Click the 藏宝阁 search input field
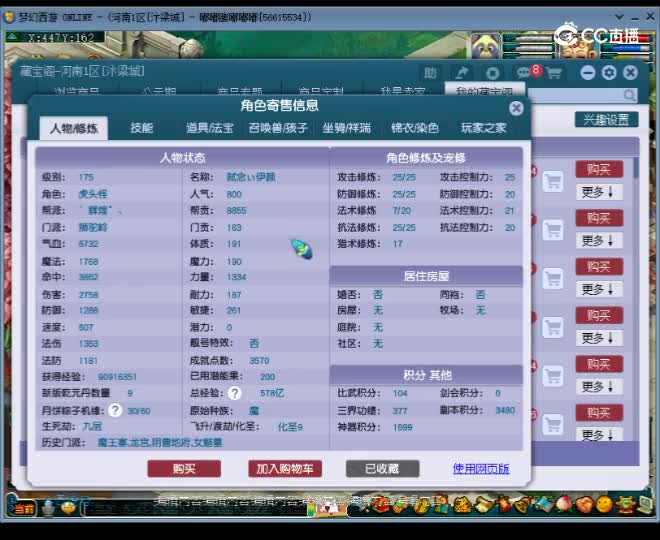 tap(582, 95)
